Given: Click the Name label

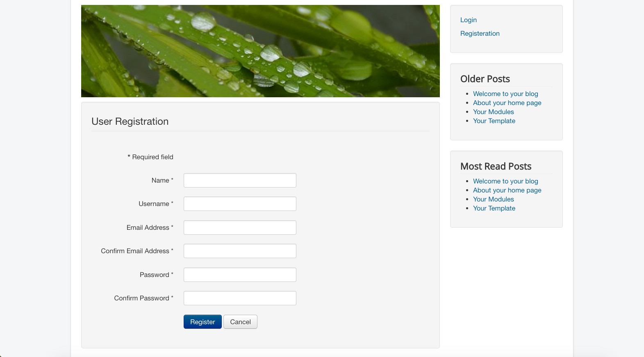Looking at the screenshot, I should click(162, 180).
